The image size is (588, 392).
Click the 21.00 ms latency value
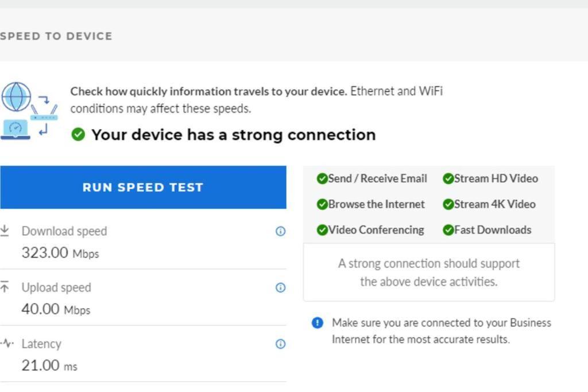49,366
